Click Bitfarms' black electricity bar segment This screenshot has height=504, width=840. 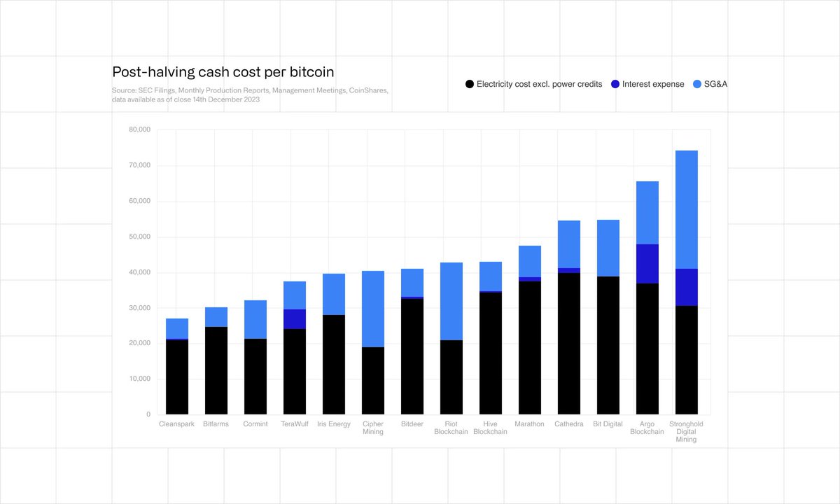point(216,370)
